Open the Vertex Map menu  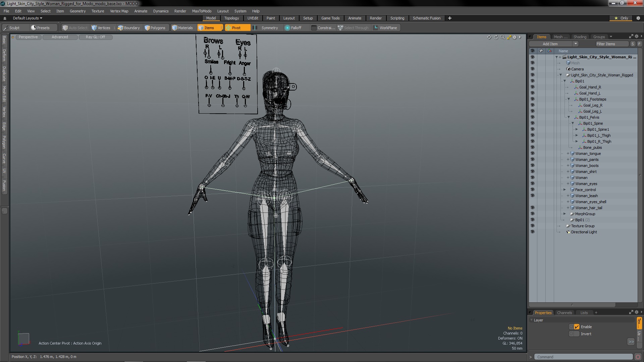[119, 11]
